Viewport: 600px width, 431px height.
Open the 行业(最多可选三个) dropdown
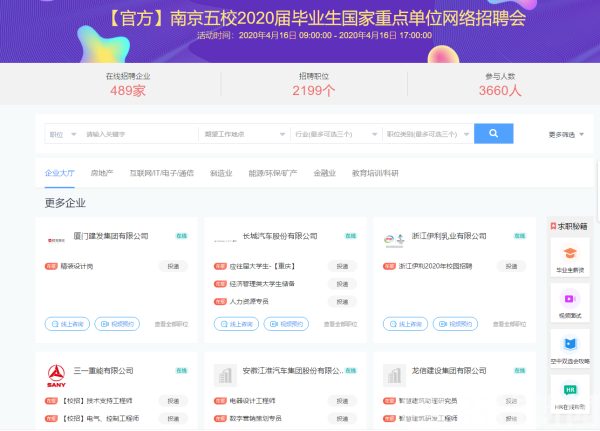click(336, 134)
